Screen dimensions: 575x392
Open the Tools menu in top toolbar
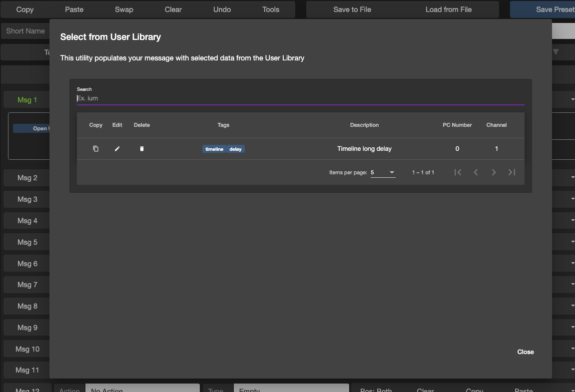pos(271,9)
